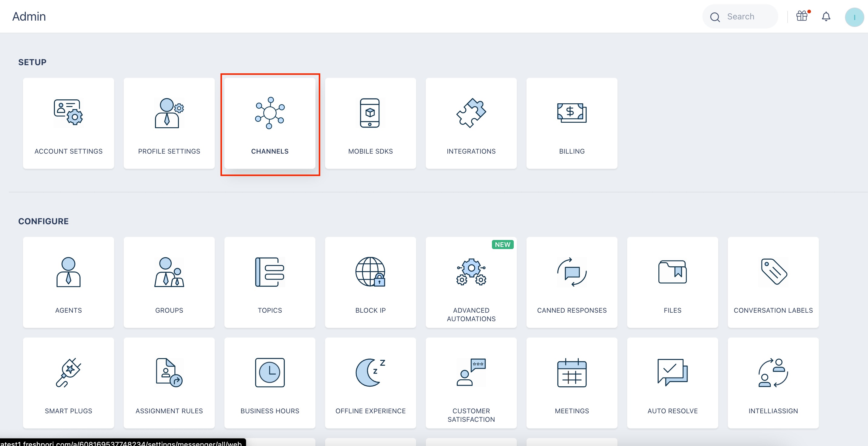
Task: Open Smart Plugs plug icon
Action: [x=69, y=373]
